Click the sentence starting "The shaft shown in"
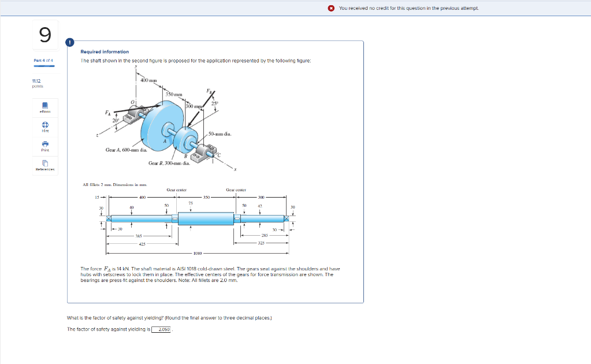The image size is (591, 364). (x=196, y=61)
